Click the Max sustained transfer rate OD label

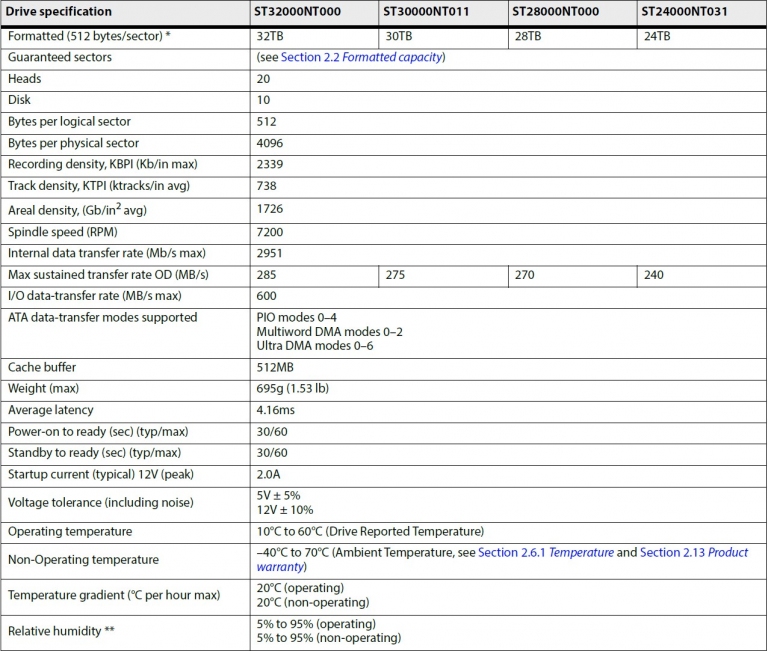pos(108,275)
